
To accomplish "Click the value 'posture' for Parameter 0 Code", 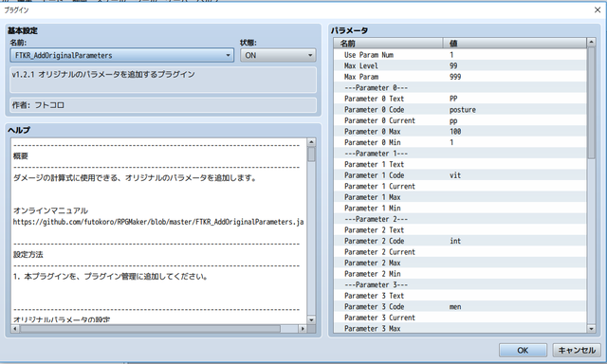I will pos(463,110).
